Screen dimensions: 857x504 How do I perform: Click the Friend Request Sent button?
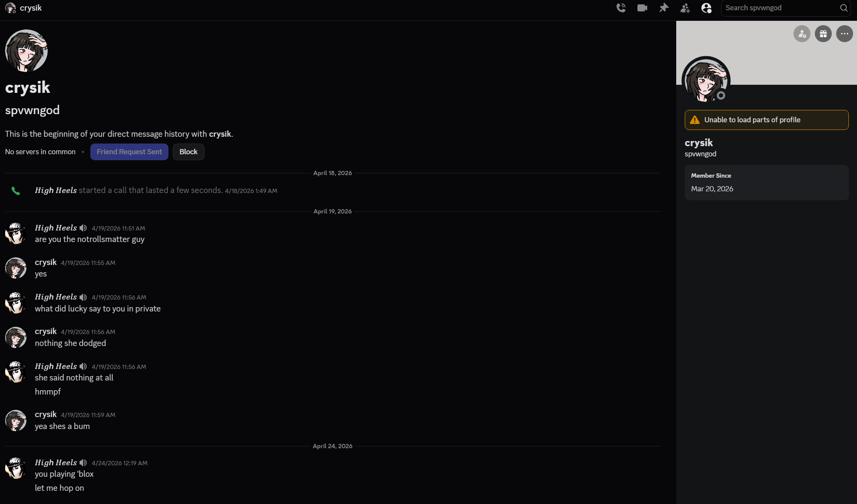[129, 152]
